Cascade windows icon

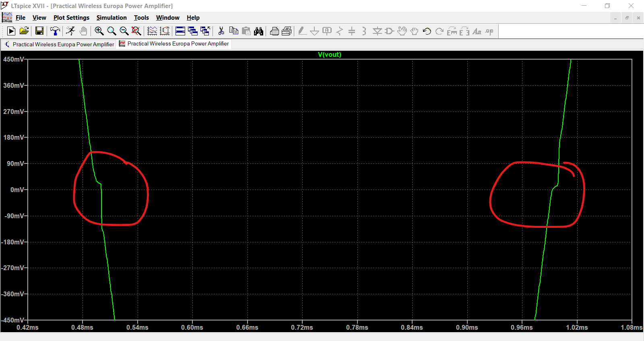[193, 31]
